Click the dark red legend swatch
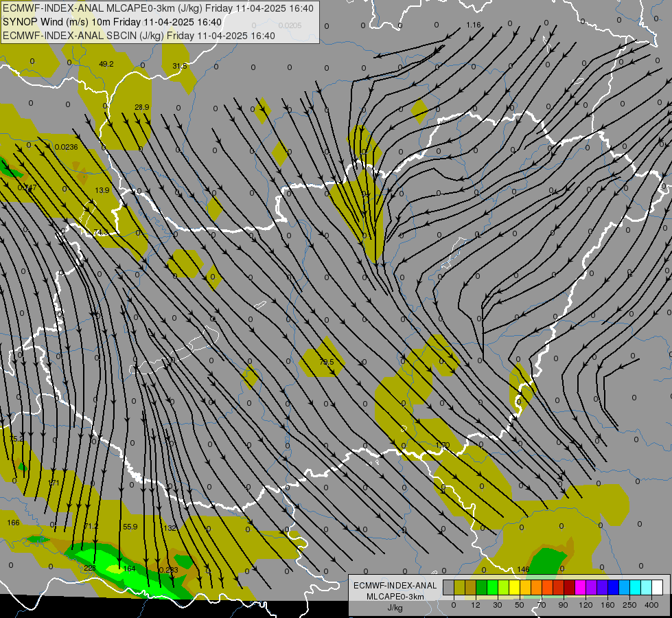 tap(570, 587)
